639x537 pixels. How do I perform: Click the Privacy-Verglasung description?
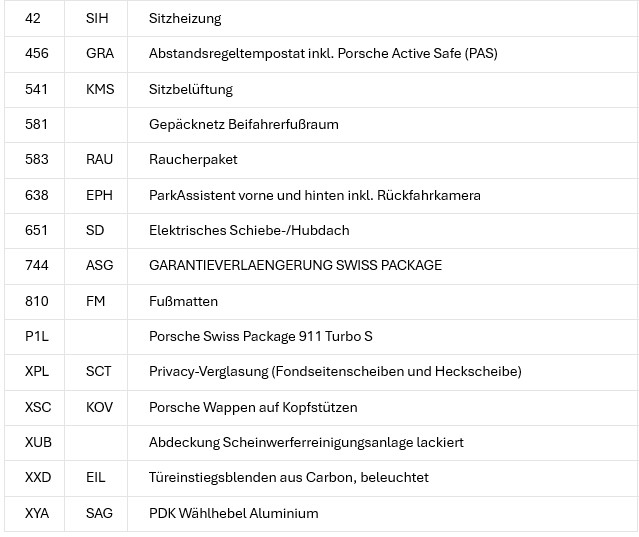coord(335,371)
